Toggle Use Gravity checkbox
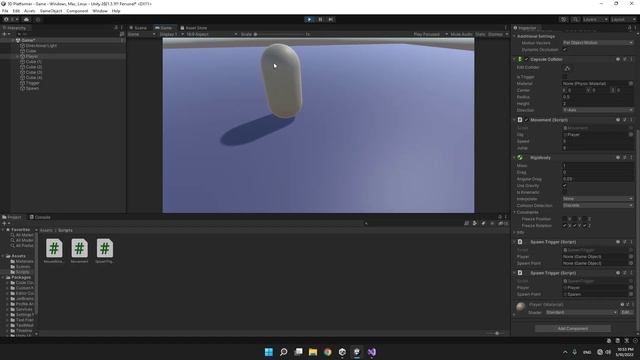 pyautogui.click(x=565, y=186)
